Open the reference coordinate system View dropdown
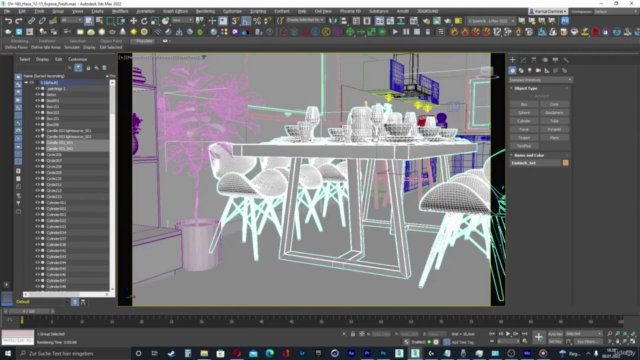This screenshot has width=640, height=360. (182, 20)
